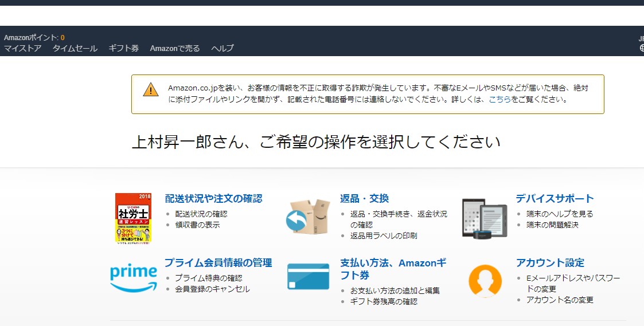
Task: Open the 社労士 book order thumbnail
Action: pyautogui.click(x=133, y=218)
